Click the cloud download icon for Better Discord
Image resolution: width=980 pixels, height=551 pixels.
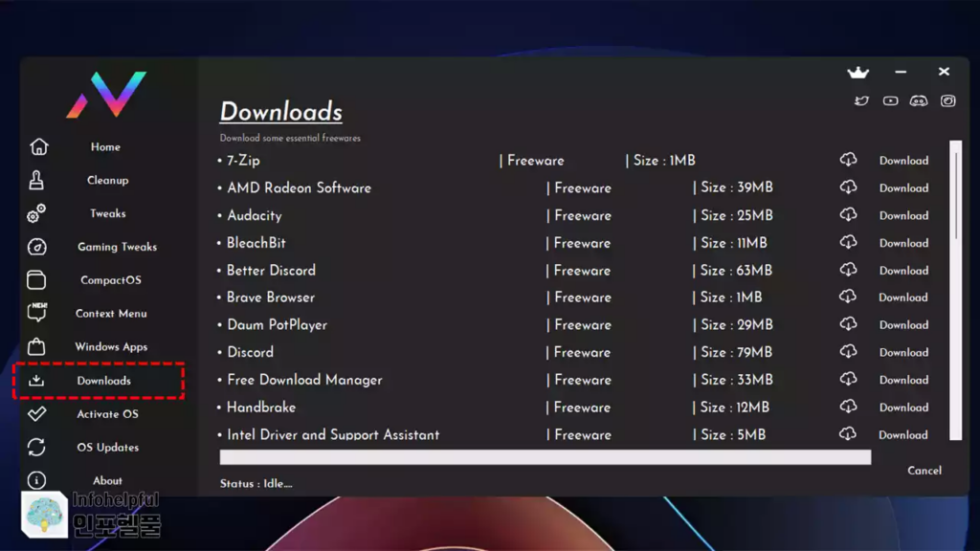(848, 270)
